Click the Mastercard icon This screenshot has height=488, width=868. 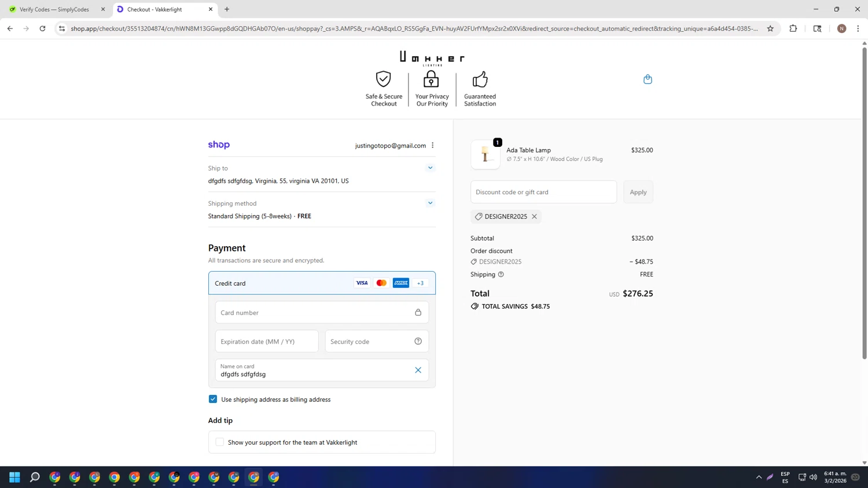381,283
